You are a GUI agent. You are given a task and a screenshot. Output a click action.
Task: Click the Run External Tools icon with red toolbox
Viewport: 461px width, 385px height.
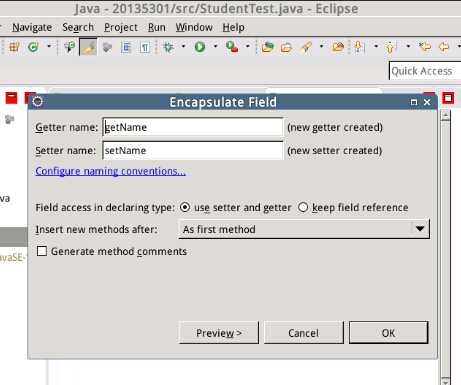point(232,47)
